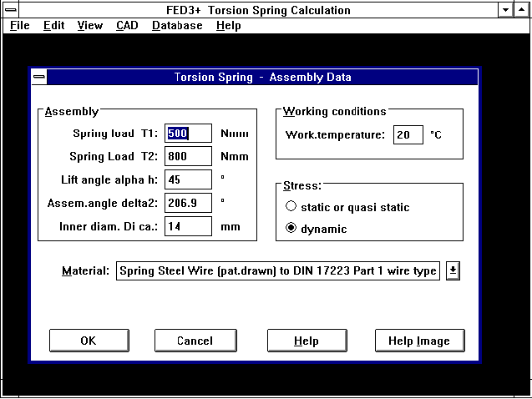
Task: Click the Spring load T1 field
Action: point(188,134)
